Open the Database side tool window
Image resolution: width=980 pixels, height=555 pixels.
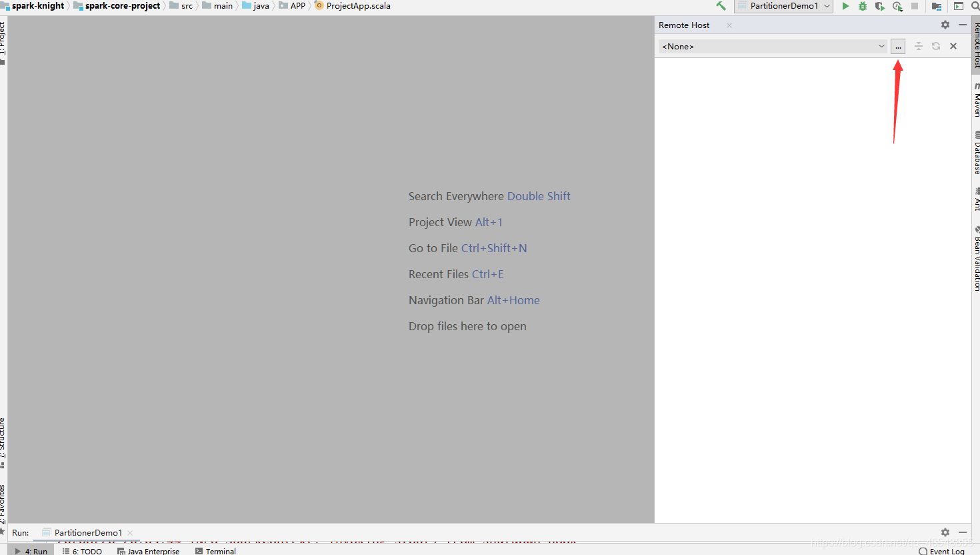(x=976, y=153)
